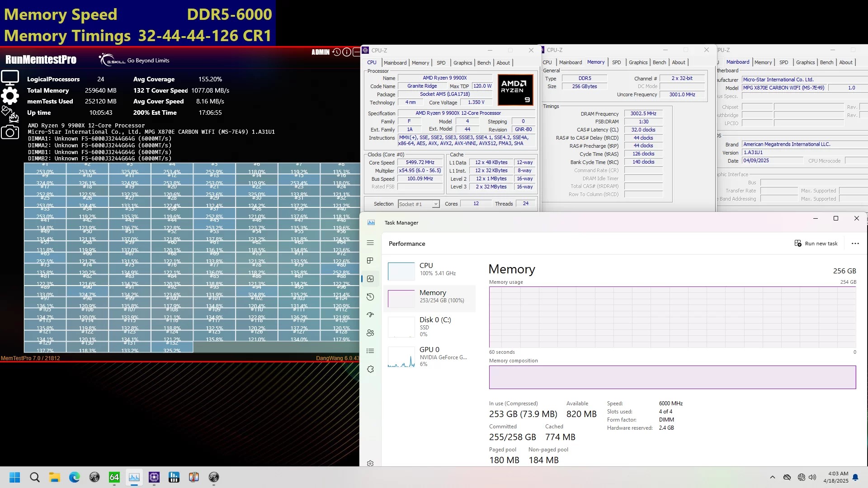Expand the Task Manager navigation pane with hamburger icon

point(370,243)
